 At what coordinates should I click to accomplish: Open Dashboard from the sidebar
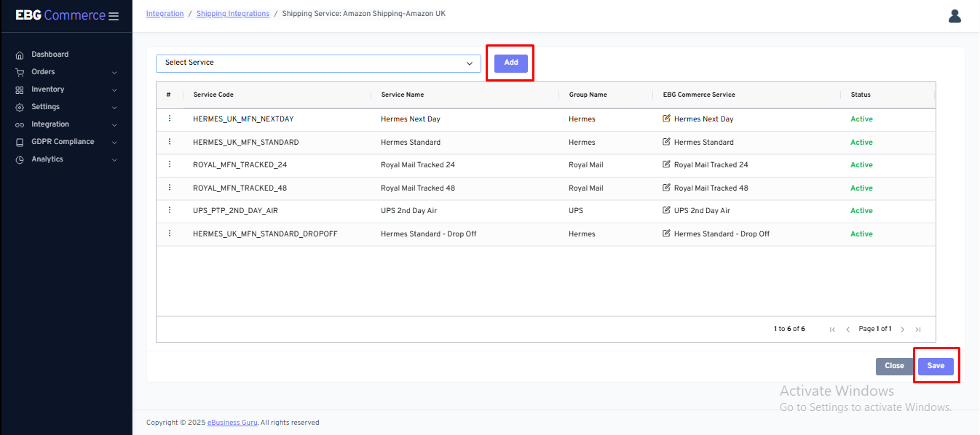(x=50, y=55)
